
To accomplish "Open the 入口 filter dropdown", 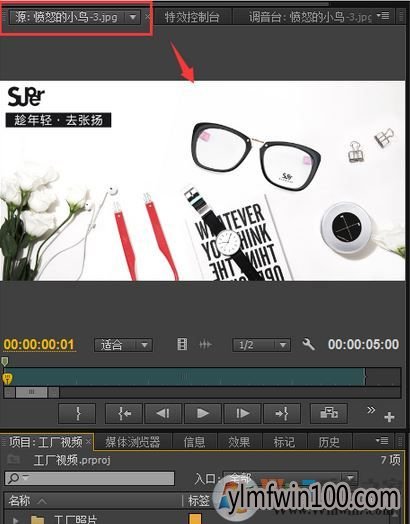I will click(x=290, y=478).
